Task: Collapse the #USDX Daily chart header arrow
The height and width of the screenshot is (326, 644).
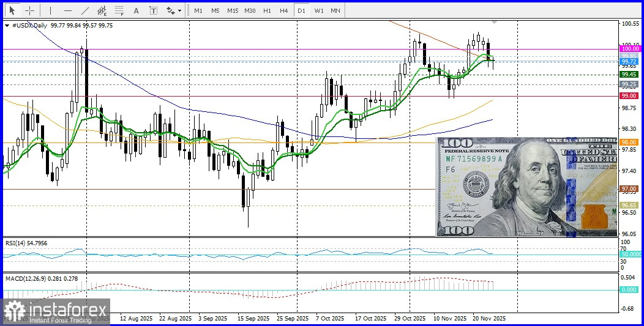Action: click(7, 26)
